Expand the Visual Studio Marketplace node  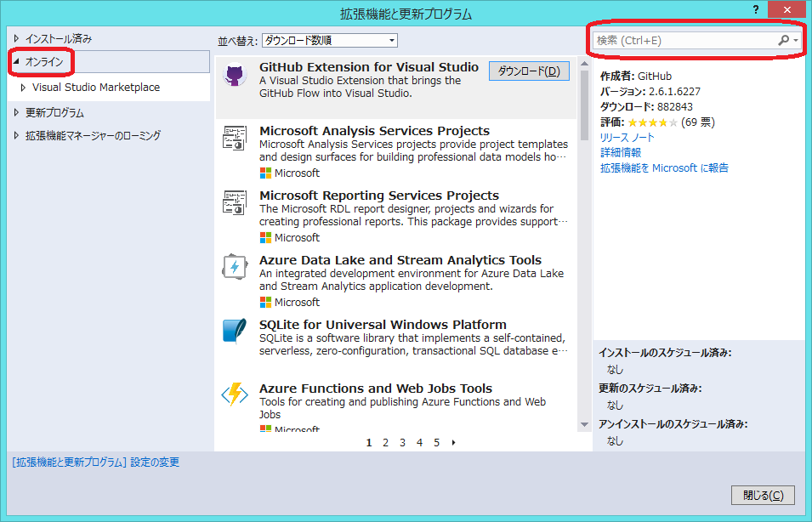pyautogui.click(x=23, y=88)
